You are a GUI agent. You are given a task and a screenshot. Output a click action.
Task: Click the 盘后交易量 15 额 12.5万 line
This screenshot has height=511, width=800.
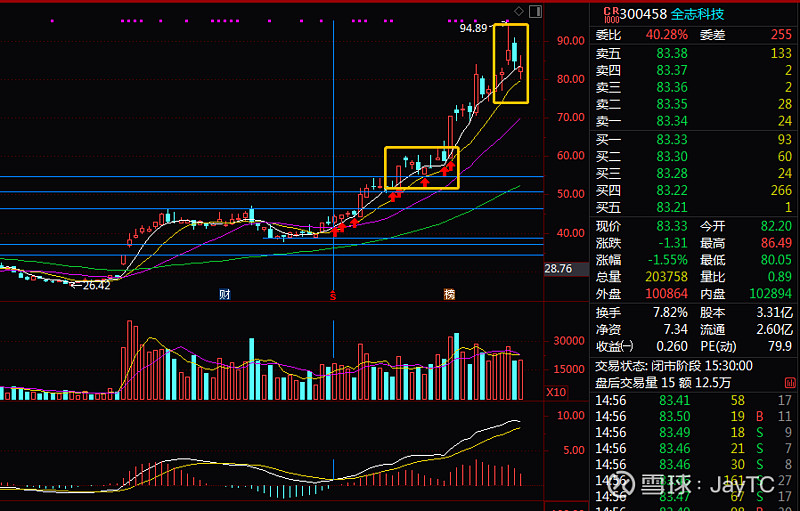click(663, 382)
